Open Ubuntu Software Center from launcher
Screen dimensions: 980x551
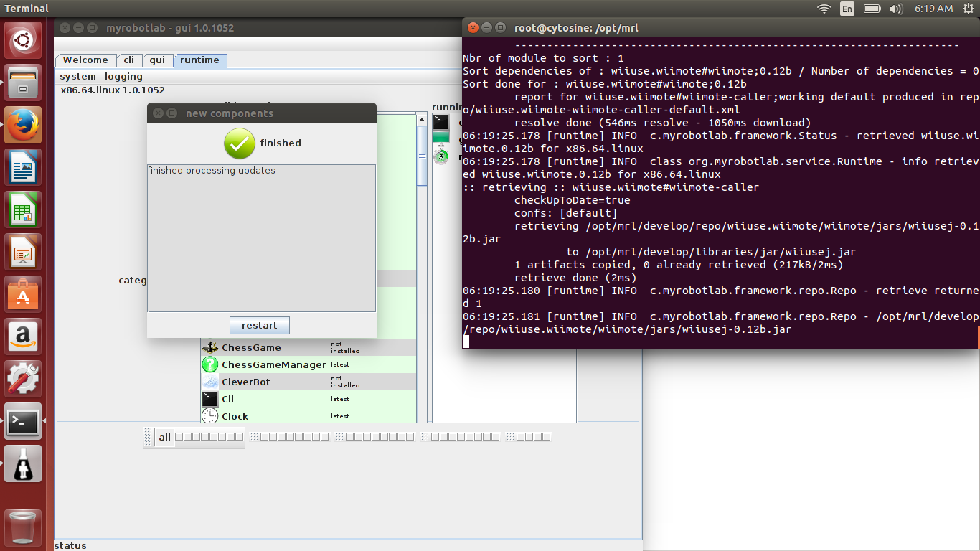[23, 294]
